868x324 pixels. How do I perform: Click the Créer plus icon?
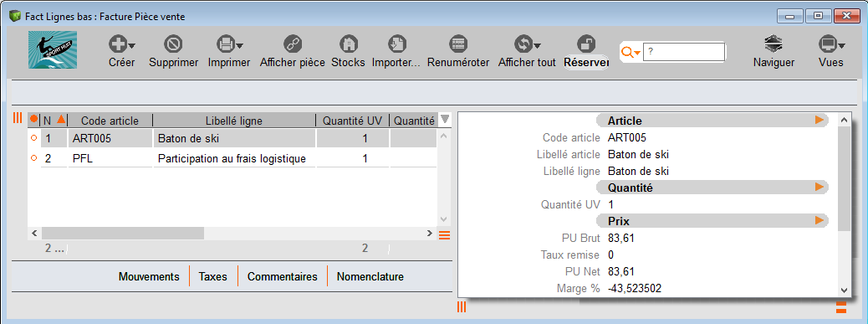(118, 44)
